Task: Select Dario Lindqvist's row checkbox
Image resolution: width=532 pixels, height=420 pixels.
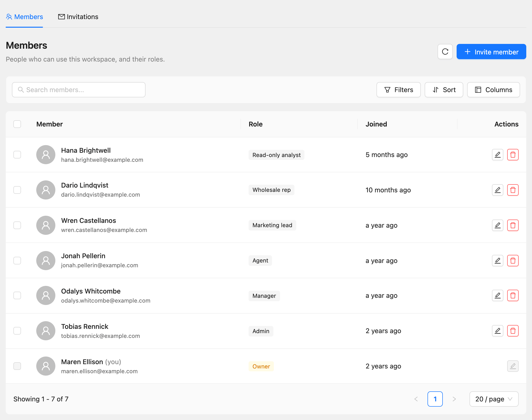Action: (x=17, y=190)
